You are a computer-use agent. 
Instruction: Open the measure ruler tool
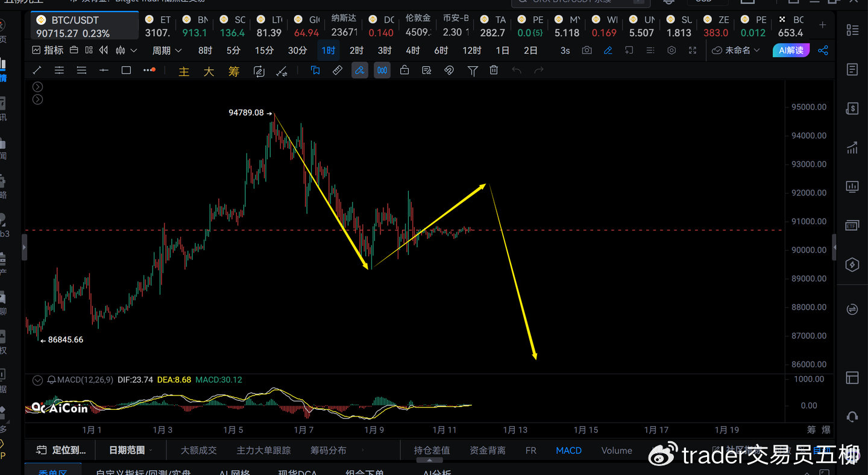[x=338, y=70]
